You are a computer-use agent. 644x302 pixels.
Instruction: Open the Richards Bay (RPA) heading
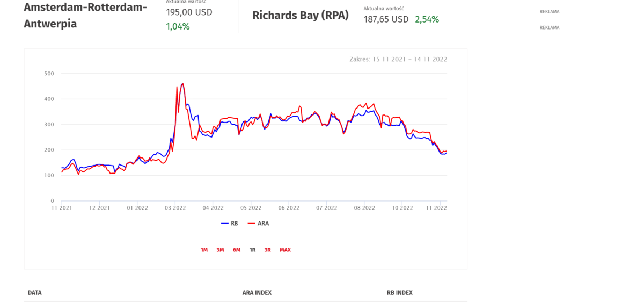[x=301, y=16]
